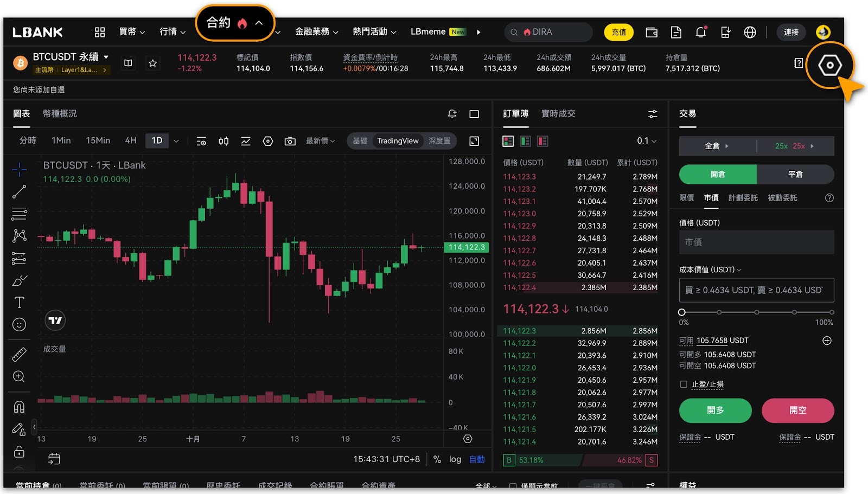This screenshot has height=494, width=868.
Task: Open the hexagon settings icon
Action: [x=829, y=66]
